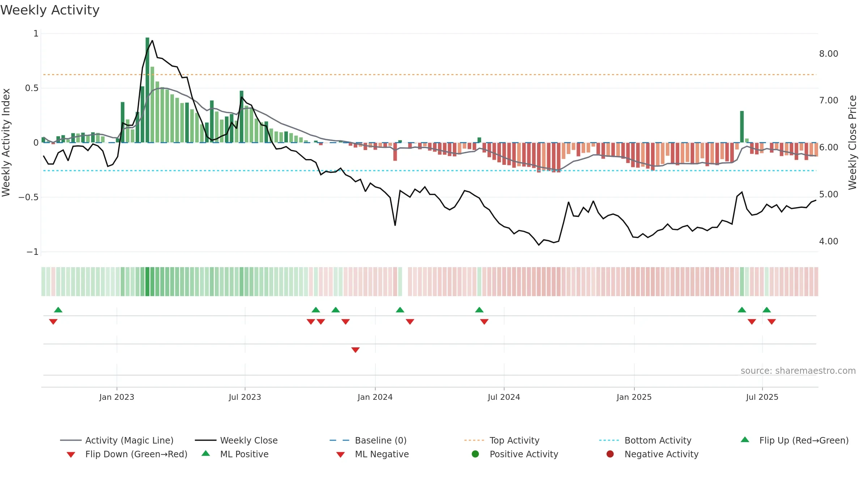The image size is (868, 488).
Task: Click the Jan 2024 axis label
Action: click(375, 397)
